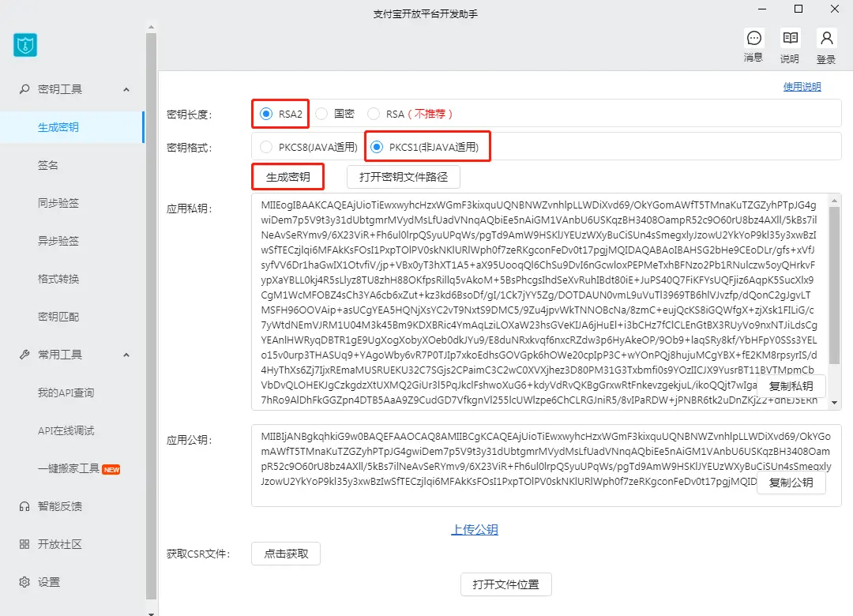Select the RSA2 key length option
The image size is (853, 616).
[266, 114]
